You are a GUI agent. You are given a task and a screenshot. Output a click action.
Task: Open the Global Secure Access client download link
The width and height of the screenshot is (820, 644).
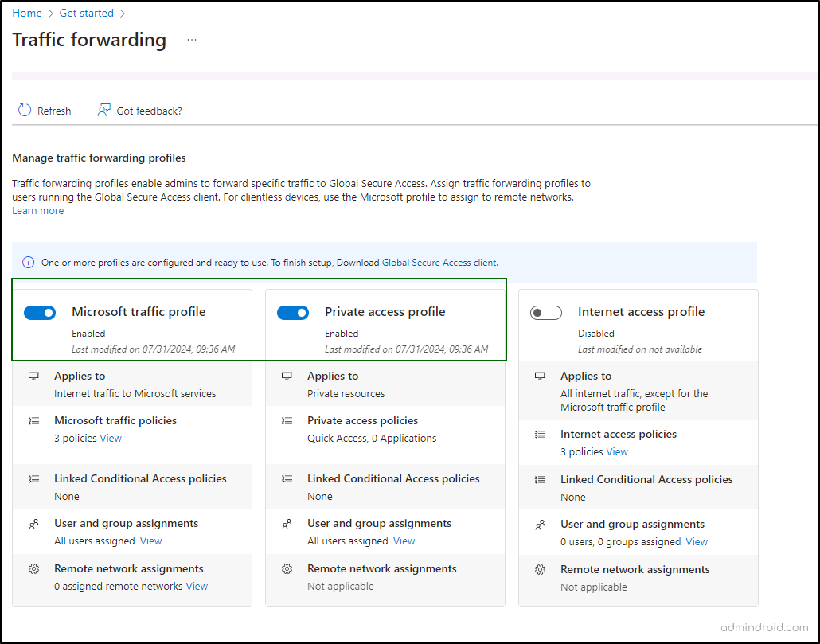coord(439,263)
